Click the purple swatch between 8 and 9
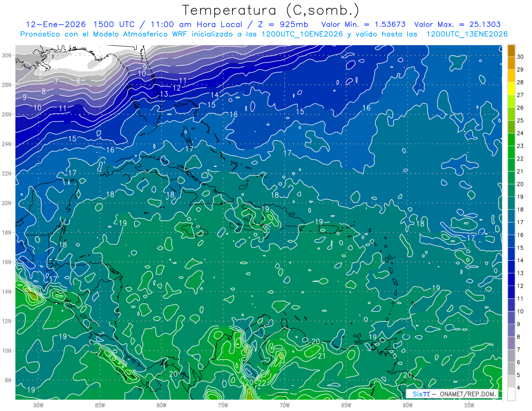This screenshot has width=532, height=411. pos(511,331)
